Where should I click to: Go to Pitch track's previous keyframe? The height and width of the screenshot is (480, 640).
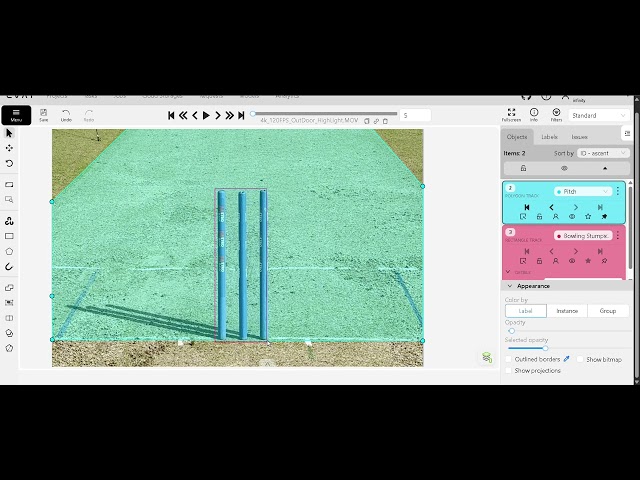551,207
